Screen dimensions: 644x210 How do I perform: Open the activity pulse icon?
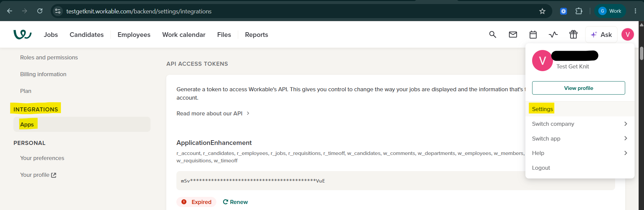tap(553, 35)
